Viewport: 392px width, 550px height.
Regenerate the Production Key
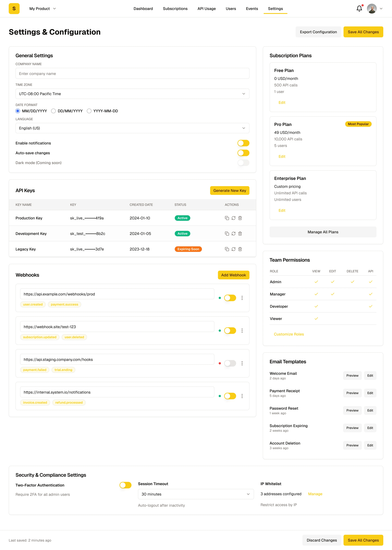233,218
